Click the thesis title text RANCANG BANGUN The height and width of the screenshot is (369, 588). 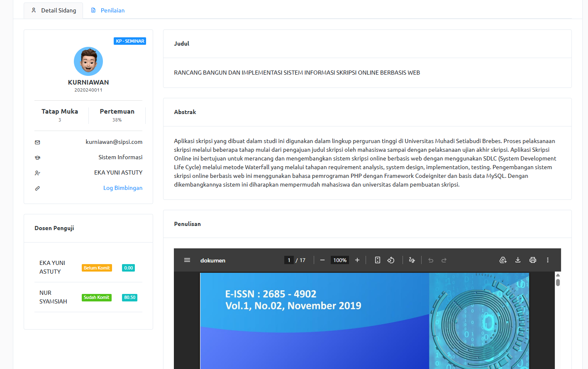click(297, 73)
